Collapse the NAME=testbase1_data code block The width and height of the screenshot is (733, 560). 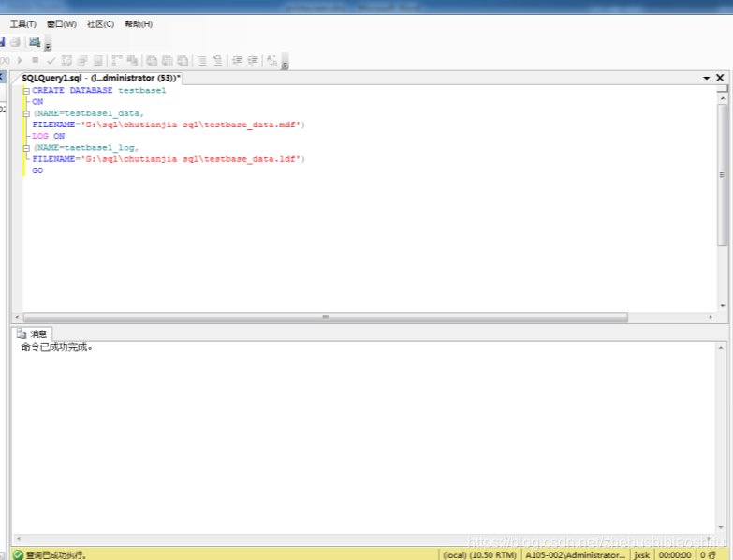[x=26, y=113]
